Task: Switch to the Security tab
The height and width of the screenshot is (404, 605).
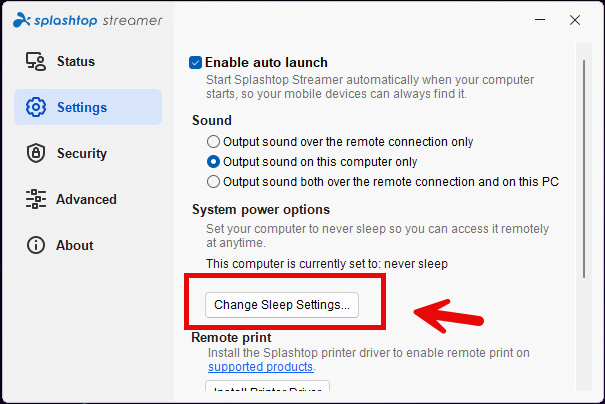Action: coord(81,154)
